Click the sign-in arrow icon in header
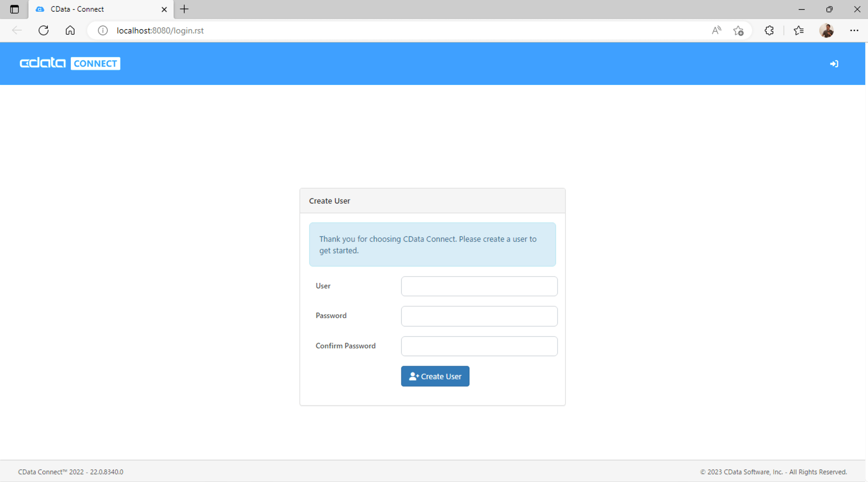Screen dimensions: 868x482 [834, 64]
